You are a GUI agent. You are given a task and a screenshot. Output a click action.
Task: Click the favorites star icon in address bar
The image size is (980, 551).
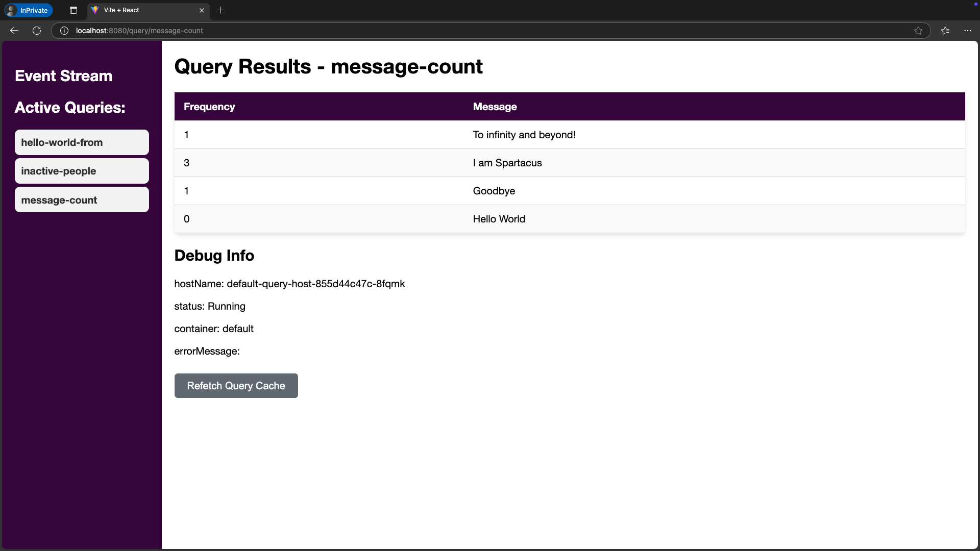(x=918, y=31)
